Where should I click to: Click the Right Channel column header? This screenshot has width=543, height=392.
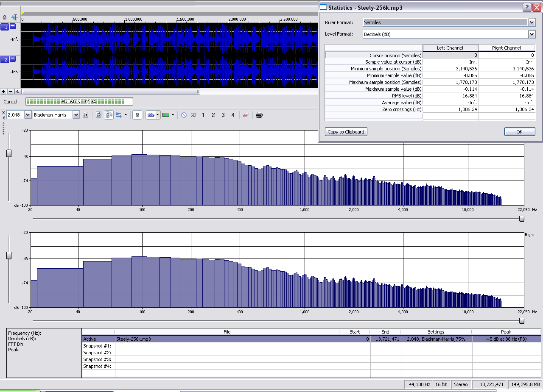507,48
